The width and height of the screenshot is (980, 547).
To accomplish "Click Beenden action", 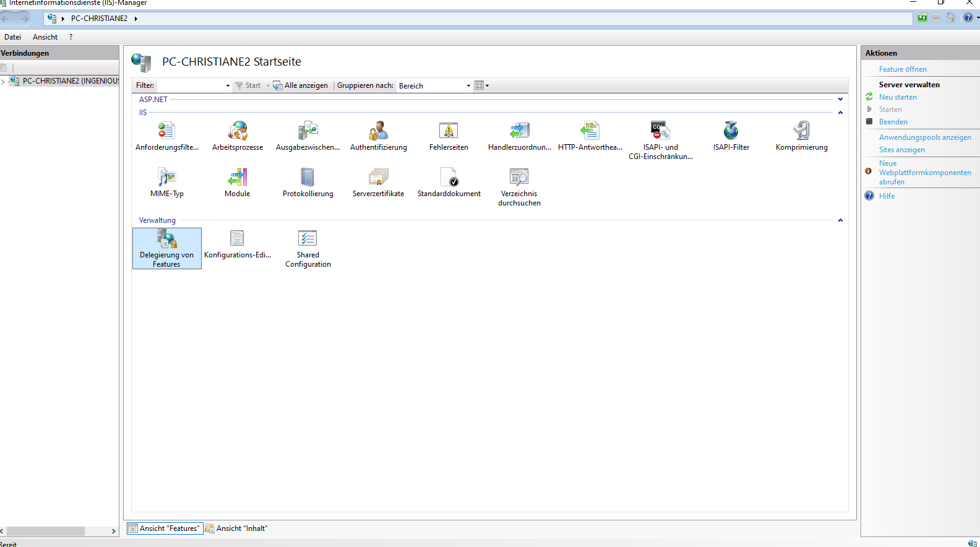I will coord(893,122).
